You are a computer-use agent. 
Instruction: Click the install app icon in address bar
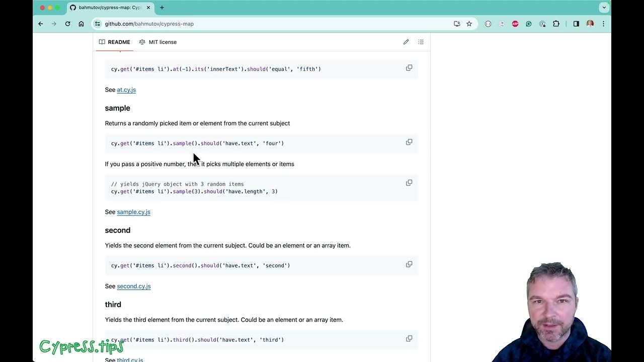[457, 24]
